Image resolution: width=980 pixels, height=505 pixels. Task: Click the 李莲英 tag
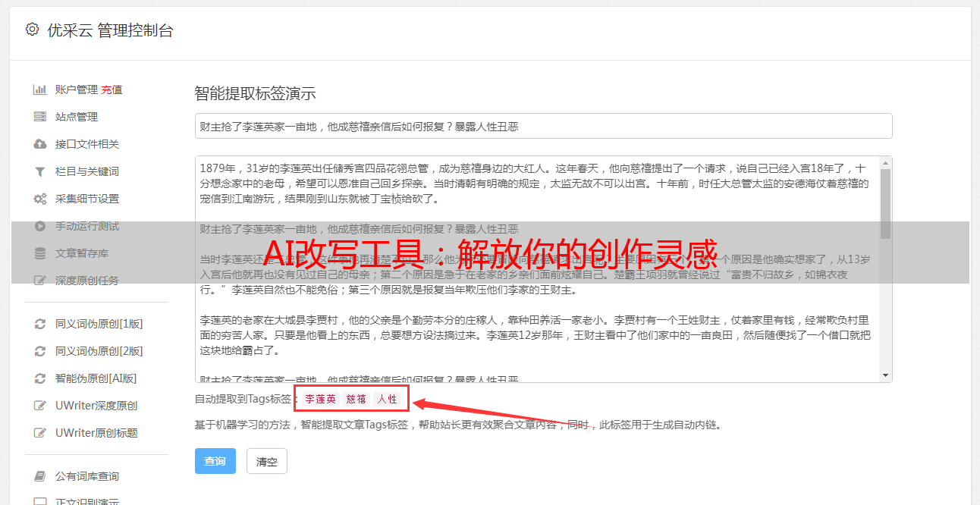pos(321,399)
